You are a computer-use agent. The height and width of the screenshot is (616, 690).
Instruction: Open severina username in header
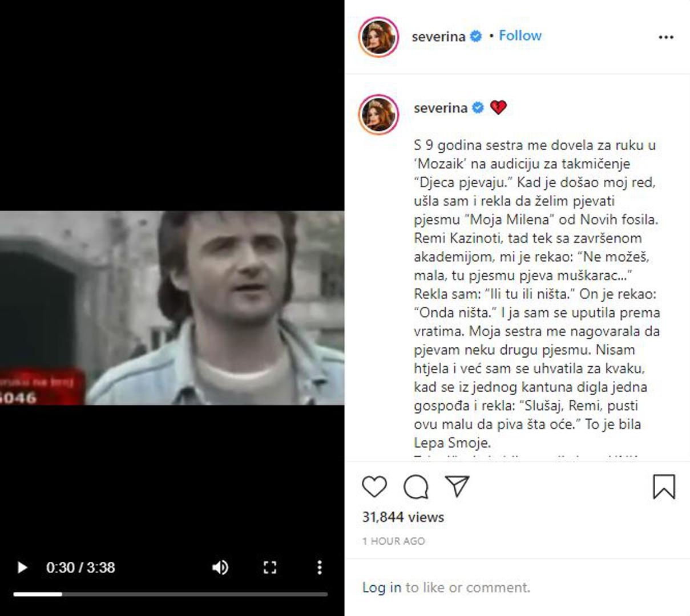point(438,37)
